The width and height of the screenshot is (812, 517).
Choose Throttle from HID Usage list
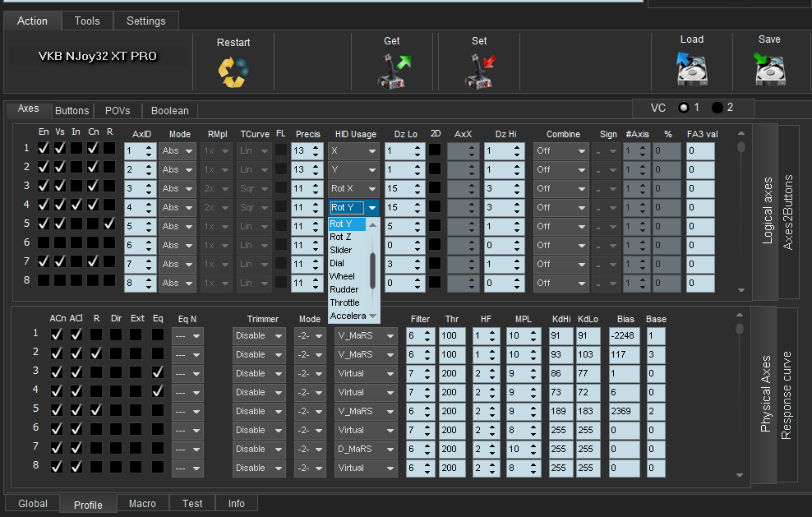pos(348,302)
